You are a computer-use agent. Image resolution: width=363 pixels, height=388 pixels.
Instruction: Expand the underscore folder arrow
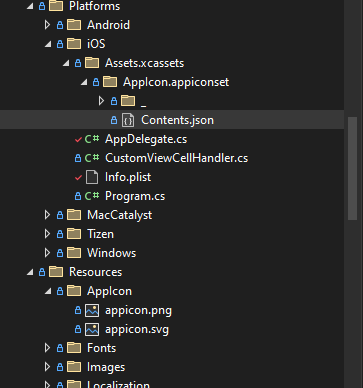(101, 101)
